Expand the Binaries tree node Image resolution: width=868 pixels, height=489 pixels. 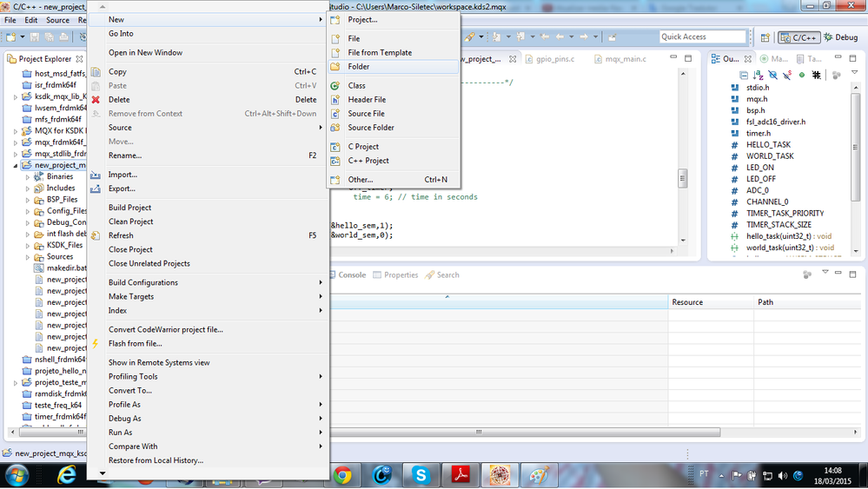[28, 177]
